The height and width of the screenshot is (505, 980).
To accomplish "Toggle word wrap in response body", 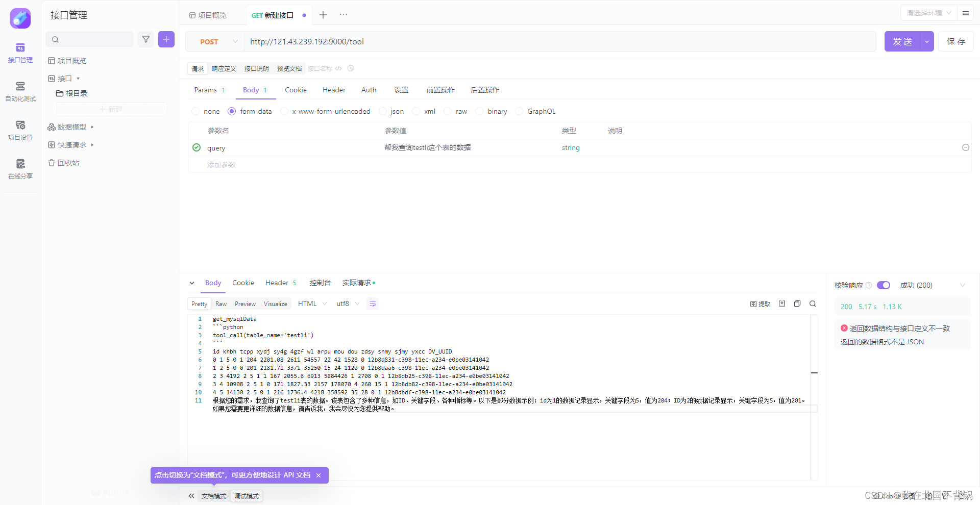I will tap(373, 304).
